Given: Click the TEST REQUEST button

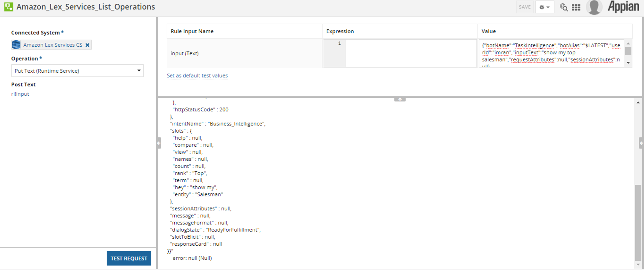Looking at the screenshot, I should pos(129,258).
